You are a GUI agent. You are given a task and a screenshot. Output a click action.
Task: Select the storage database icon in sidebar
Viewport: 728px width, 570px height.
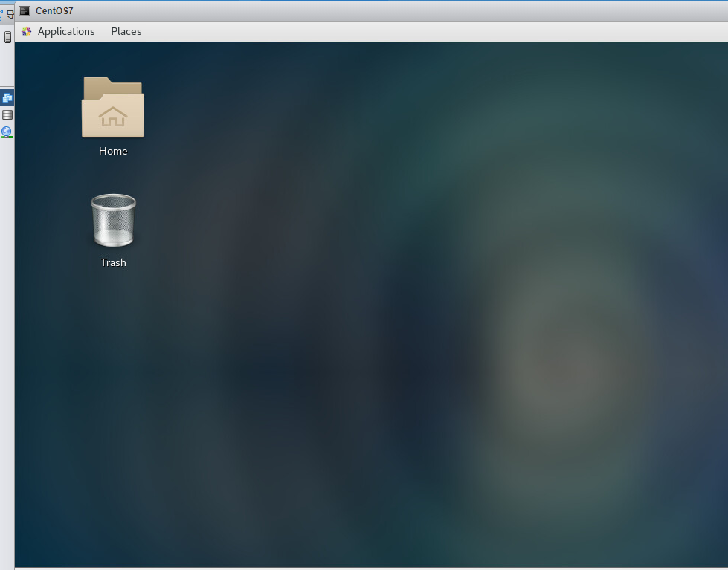tap(7, 114)
